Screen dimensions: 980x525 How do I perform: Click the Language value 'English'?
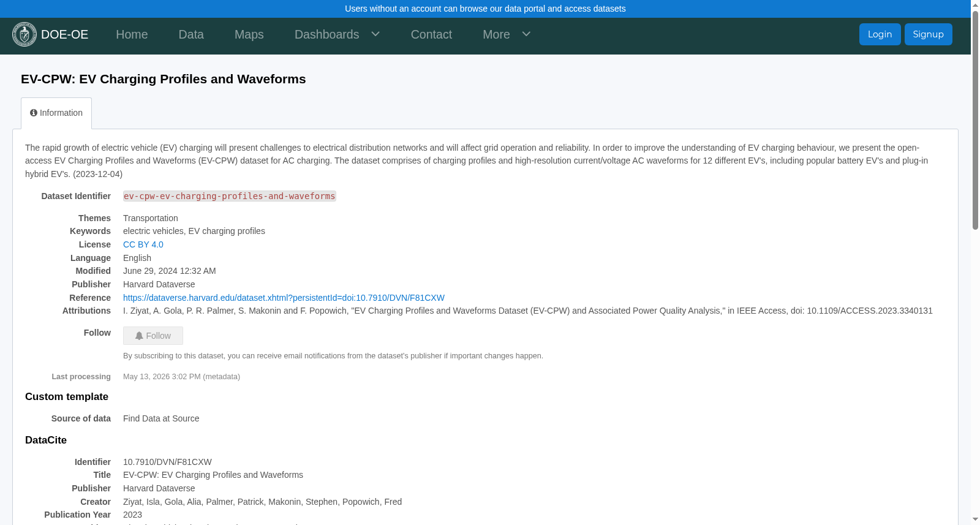pyautogui.click(x=137, y=258)
